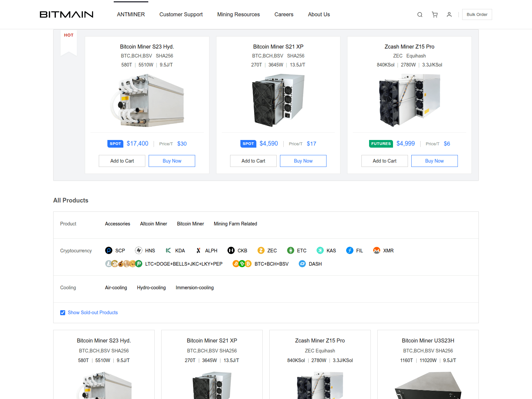The width and height of the screenshot is (532, 399).
Task: Open hot-card Bitcoin Miner S23 Hyd. title
Action: [147, 47]
